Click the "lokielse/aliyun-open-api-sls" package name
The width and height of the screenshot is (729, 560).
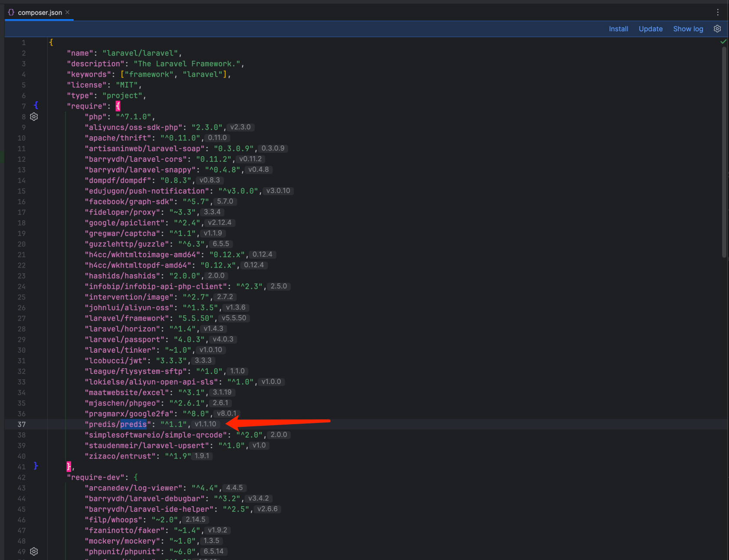(x=151, y=382)
